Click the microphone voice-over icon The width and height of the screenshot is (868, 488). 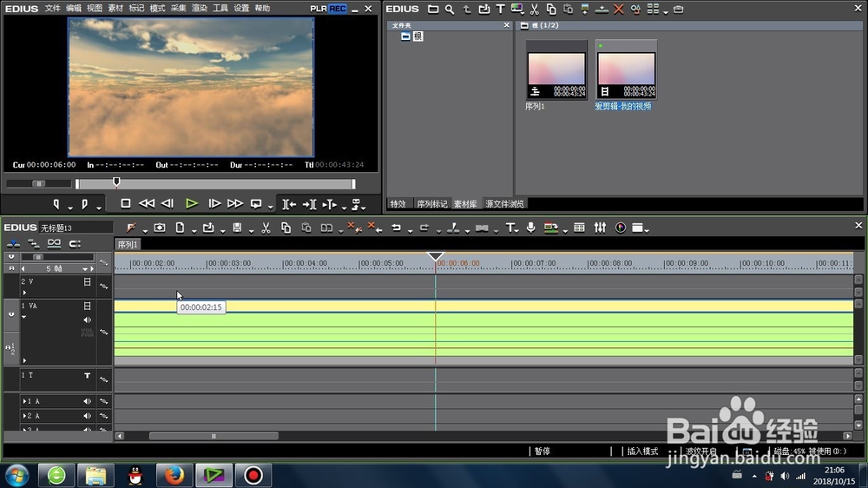(x=531, y=228)
